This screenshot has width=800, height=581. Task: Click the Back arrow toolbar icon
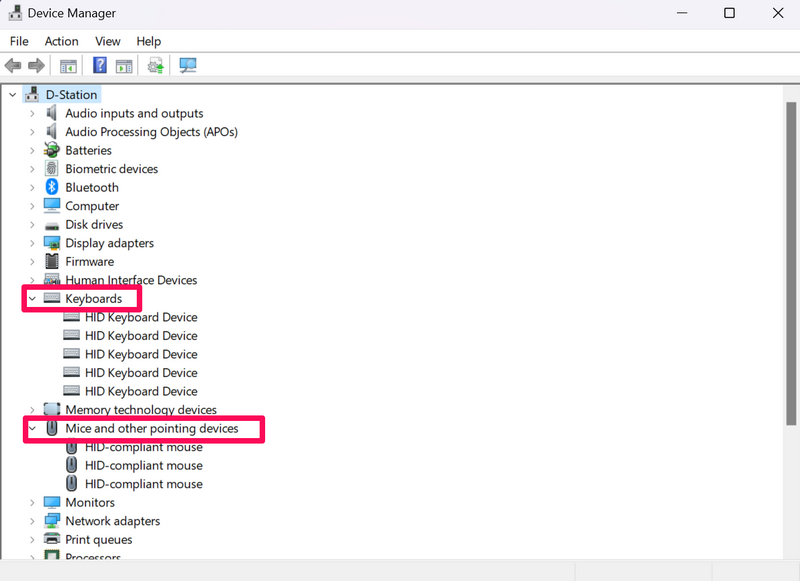[13, 66]
